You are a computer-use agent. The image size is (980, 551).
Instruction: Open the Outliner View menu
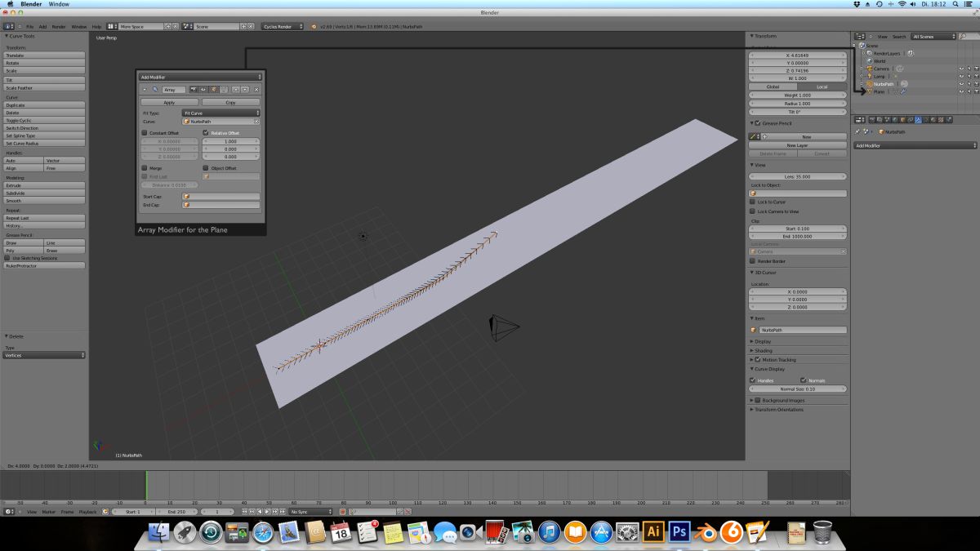pyautogui.click(x=882, y=37)
